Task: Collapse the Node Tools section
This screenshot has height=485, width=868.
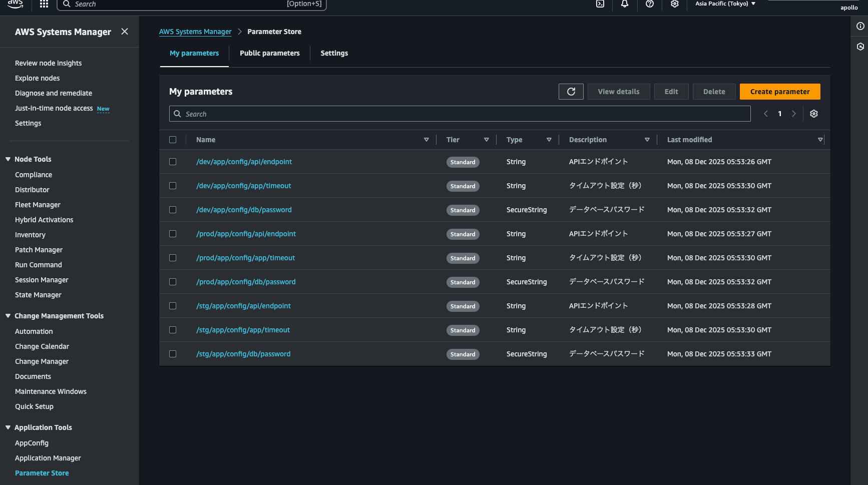Action: click(x=8, y=159)
